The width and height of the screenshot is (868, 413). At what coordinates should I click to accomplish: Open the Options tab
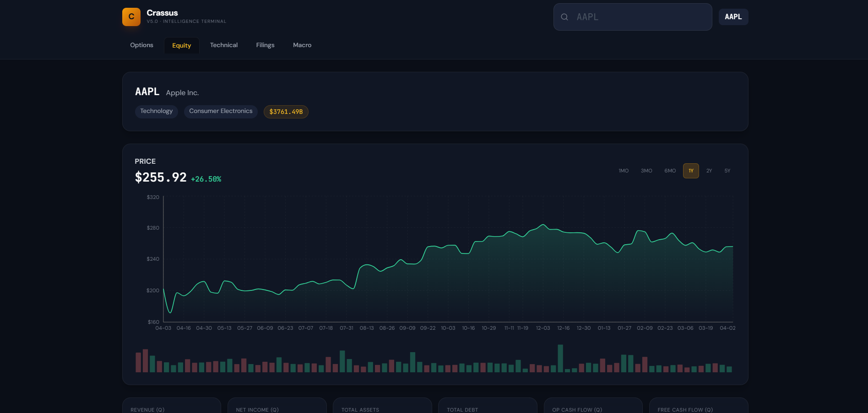point(141,45)
